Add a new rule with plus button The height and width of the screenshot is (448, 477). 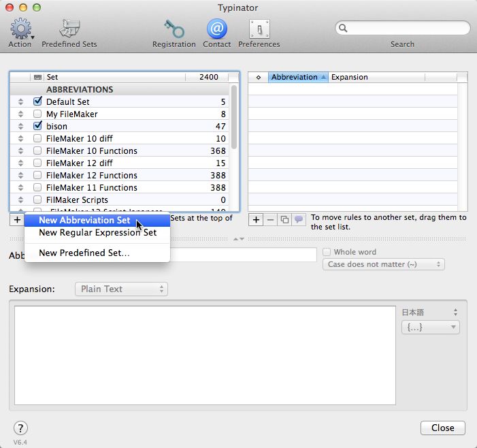coord(256,219)
